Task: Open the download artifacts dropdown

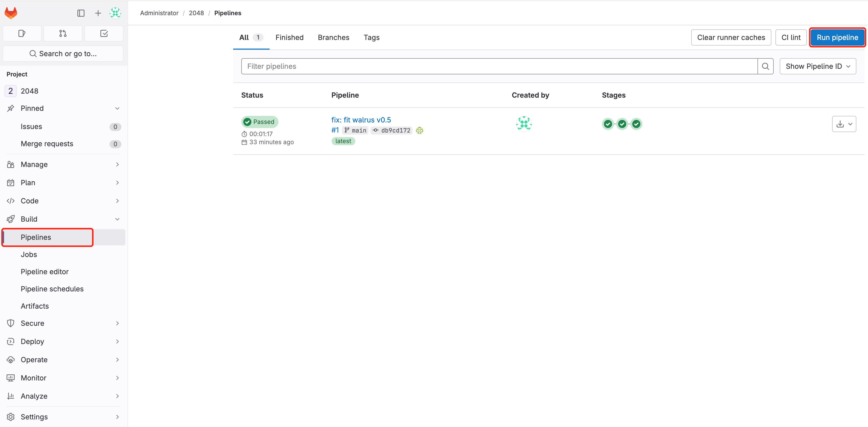Action: 844,124
